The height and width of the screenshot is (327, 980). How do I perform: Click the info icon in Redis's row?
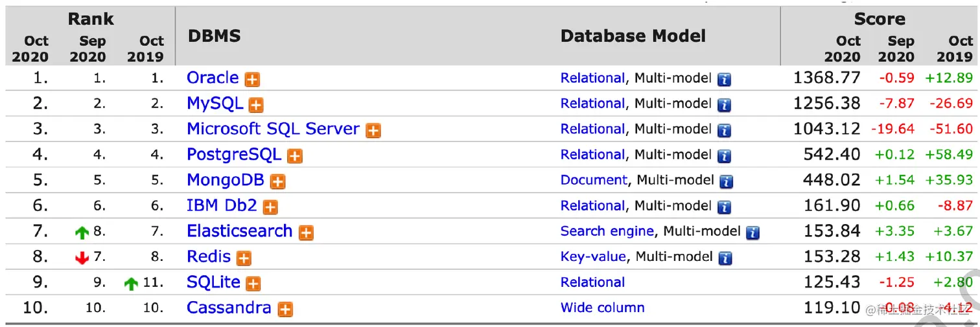725,258
